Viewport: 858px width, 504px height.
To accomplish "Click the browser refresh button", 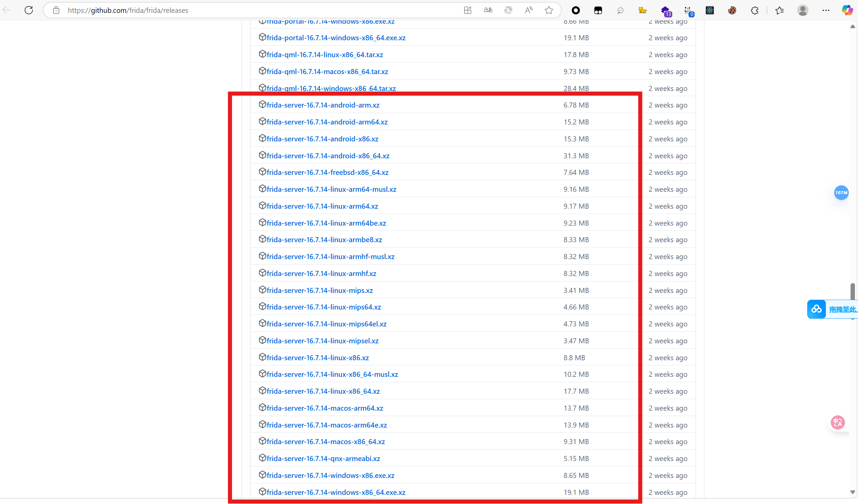I will (29, 10).
